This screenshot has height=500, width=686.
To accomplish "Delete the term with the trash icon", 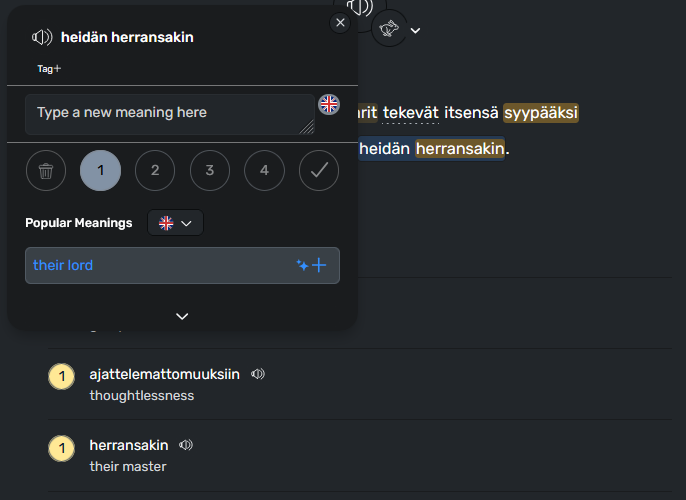I will click(46, 171).
